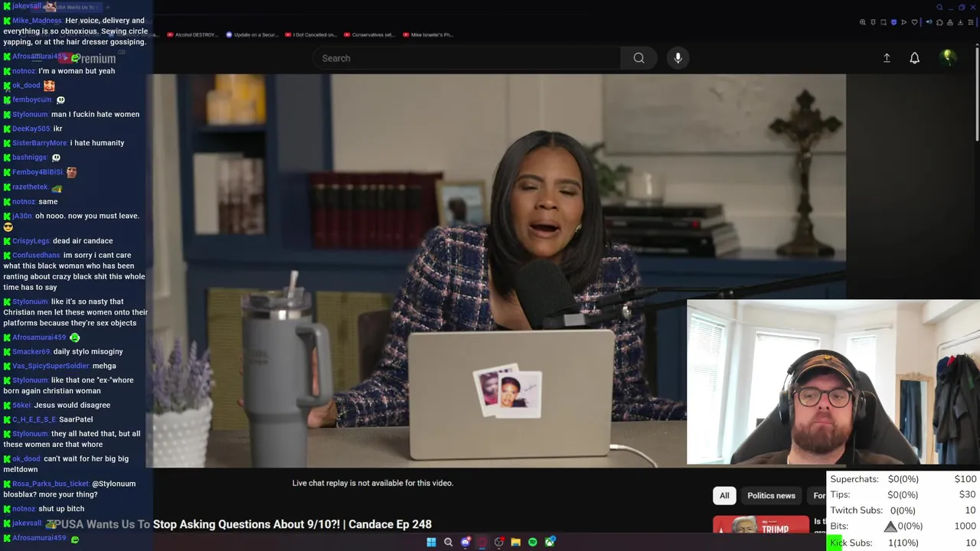Open Discord from taskbar
The height and width of the screenshot is (551, 980).
(465, 542)
